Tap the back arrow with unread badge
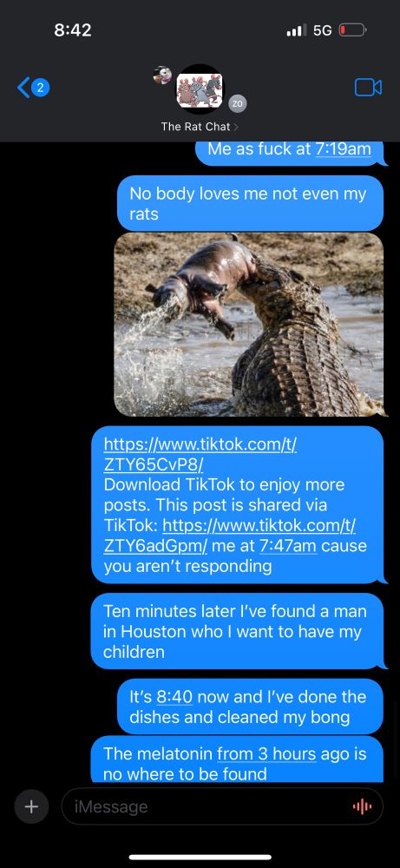The image size is (400, 868). pos(34,88)
